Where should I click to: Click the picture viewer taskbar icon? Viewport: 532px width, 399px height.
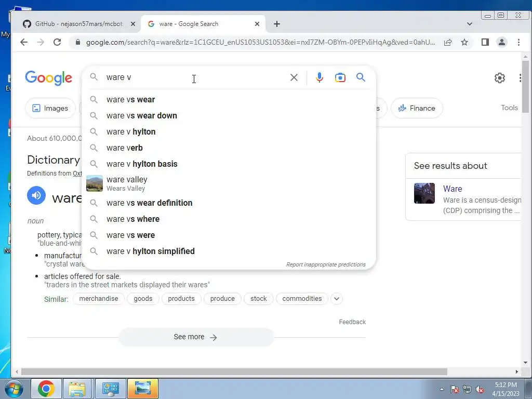click(143, 389)
